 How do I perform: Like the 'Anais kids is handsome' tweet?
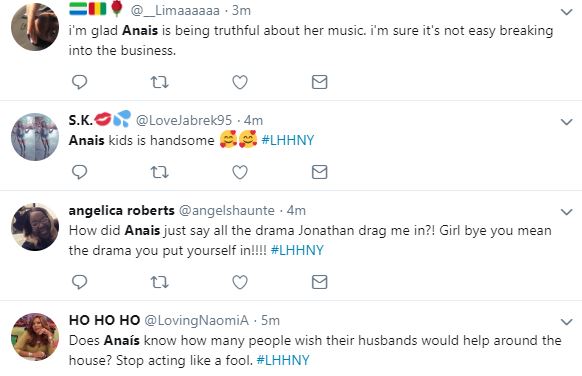coord(240,172)
